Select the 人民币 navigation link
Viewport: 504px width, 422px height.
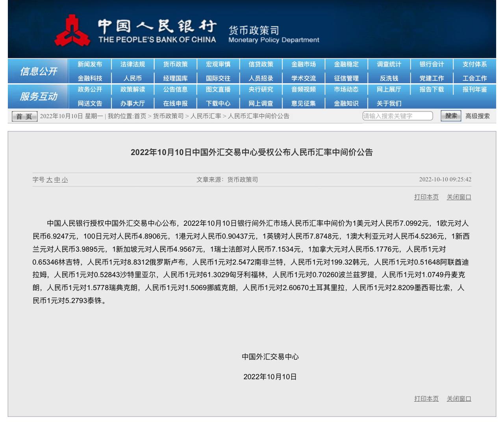click(133, 78)
